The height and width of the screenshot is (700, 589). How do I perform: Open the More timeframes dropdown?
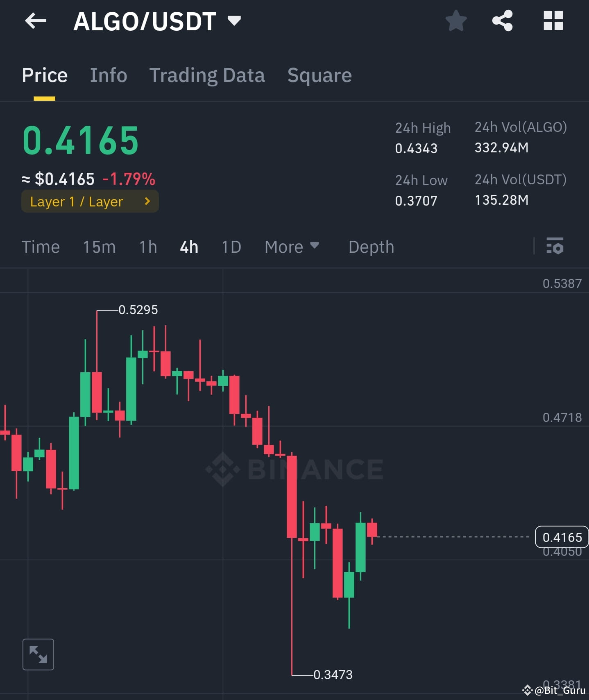click(x=292, y=247)
